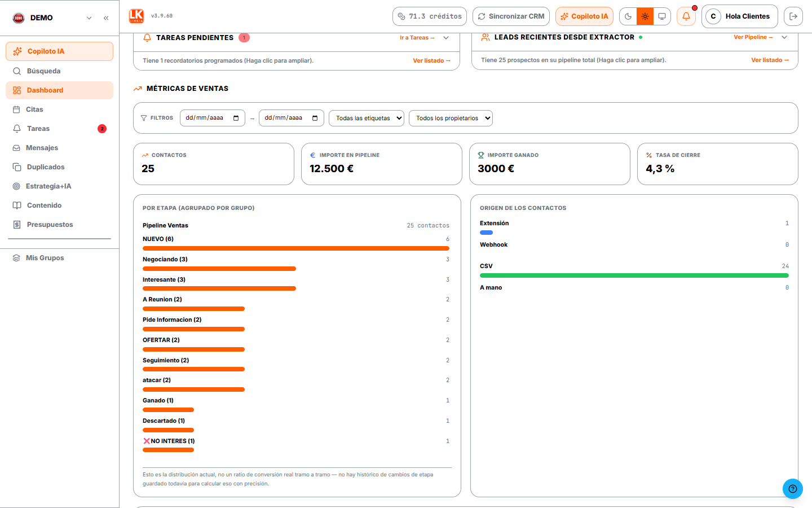Collapse the Leads Recientes panel chevron

pos(784,37)
